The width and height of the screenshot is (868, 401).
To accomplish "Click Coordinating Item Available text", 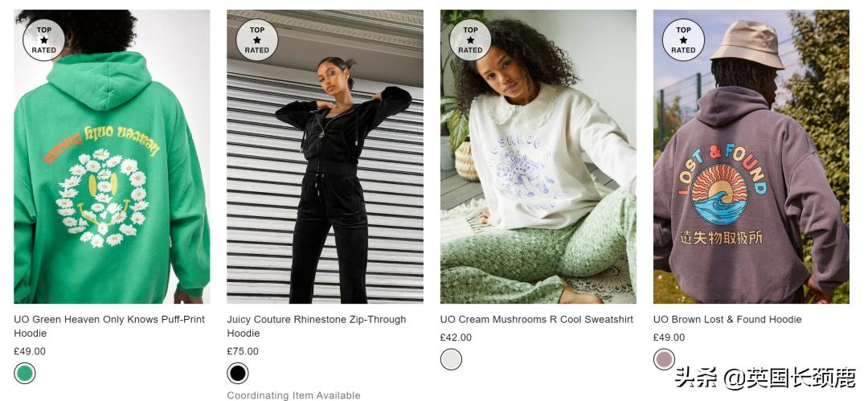I will point(293,395).
